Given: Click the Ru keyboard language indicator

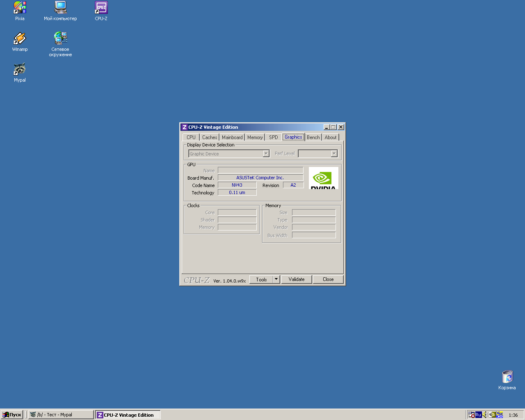Looking at the screenshot, I should pyautogui.click(x=478, y=415).
